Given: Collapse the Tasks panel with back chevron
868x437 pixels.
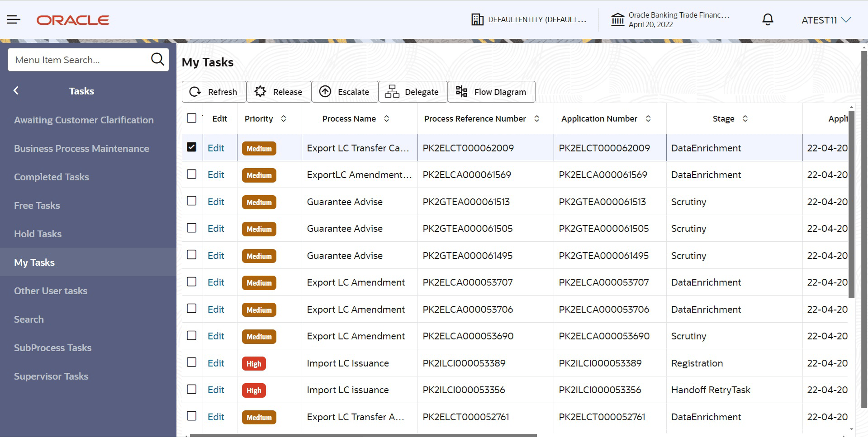Looking at the screenshot, I should (16, 90).
